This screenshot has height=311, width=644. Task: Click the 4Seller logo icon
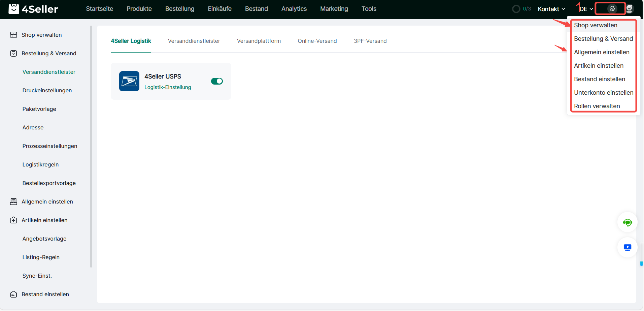tap(13, 9)
